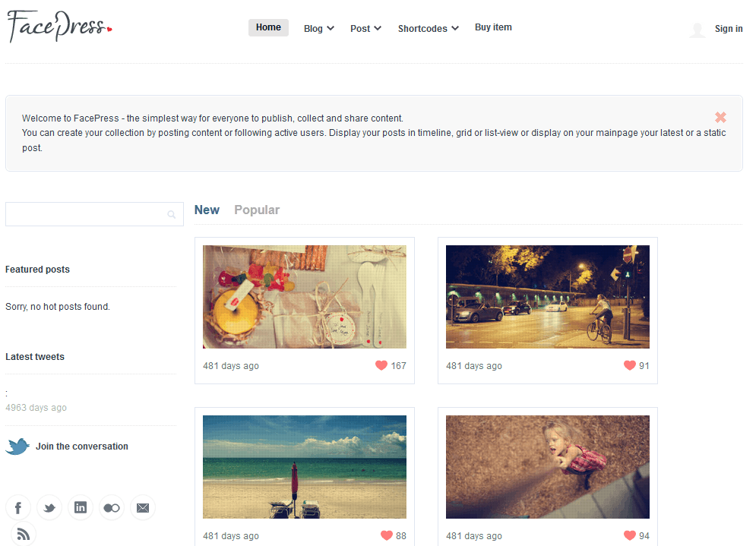Screen dimensions: 756x546
Task: Click 'Sorry, no hot posts found.' text
Action: 58,307
